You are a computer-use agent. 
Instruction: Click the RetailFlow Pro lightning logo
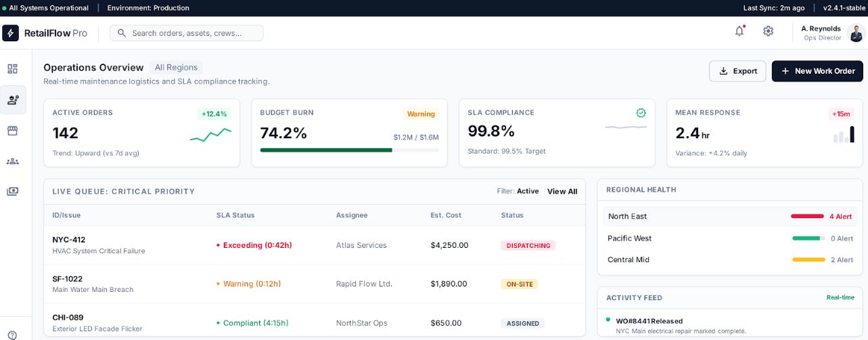[x=11, y=33]
